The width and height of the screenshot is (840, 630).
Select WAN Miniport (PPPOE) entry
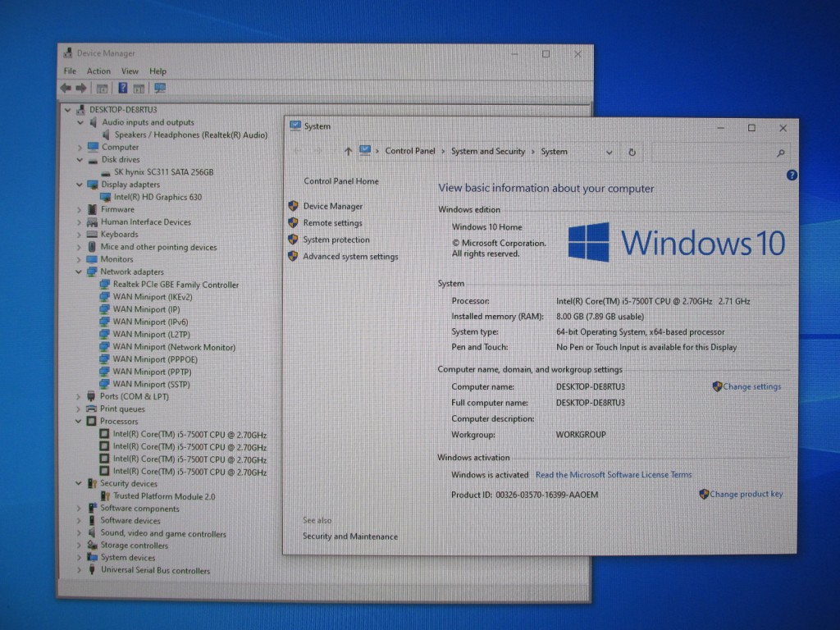click(x=155, y=359)
